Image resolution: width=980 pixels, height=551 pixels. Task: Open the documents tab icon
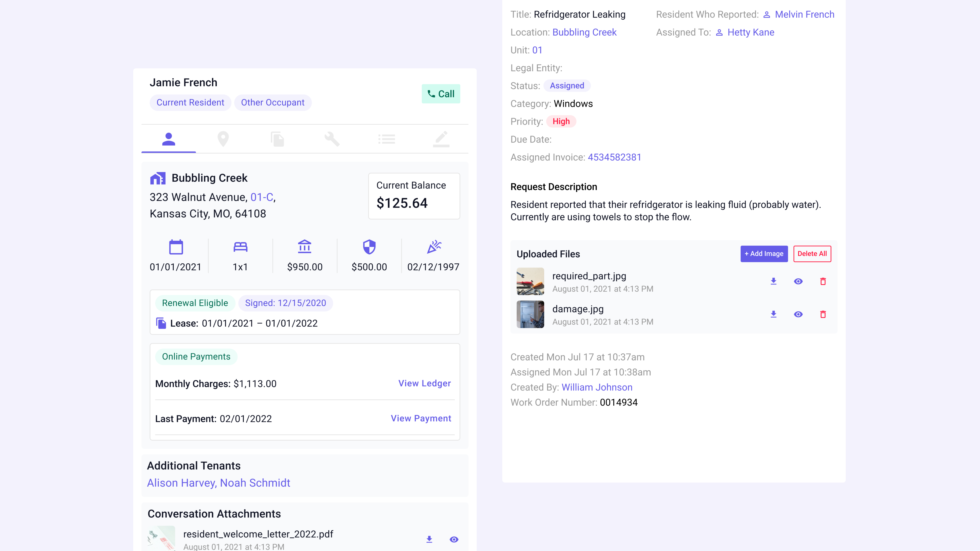tap(277, 139)
